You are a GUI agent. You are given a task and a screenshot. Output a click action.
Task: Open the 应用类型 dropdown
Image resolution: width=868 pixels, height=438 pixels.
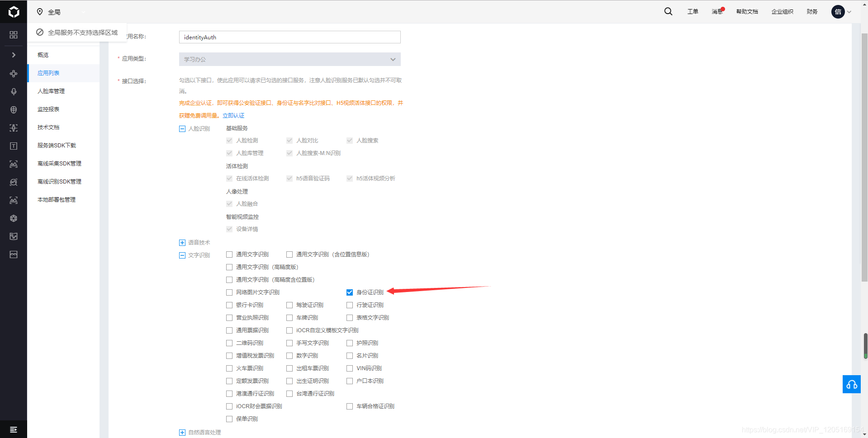point(289,59)
